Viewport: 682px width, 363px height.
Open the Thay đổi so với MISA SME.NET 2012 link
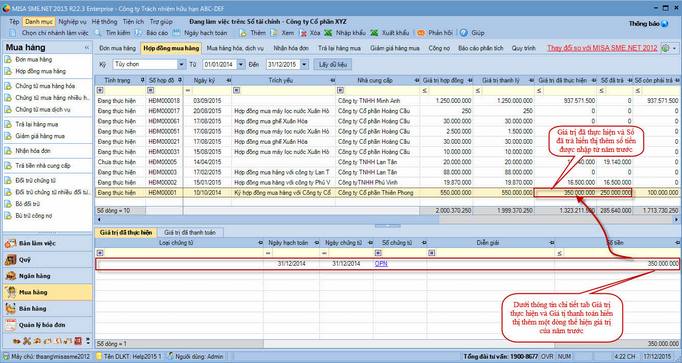602,48
